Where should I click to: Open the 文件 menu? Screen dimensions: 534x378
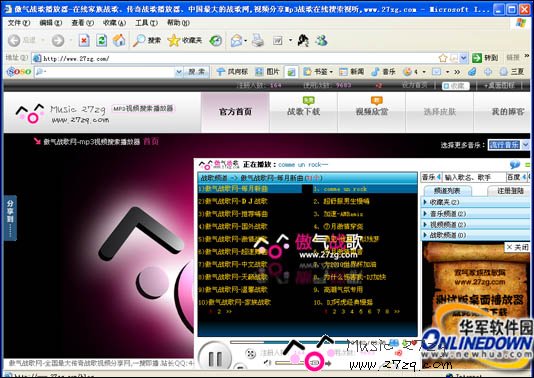pos(18,22)
